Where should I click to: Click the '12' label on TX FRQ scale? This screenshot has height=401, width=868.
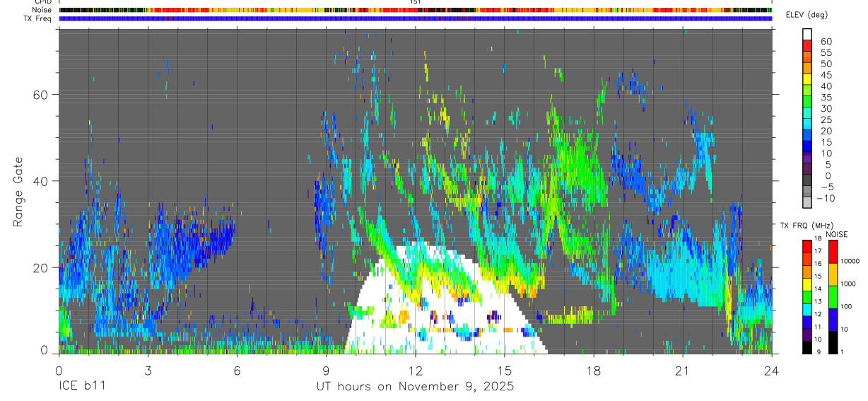pos(819,315)
